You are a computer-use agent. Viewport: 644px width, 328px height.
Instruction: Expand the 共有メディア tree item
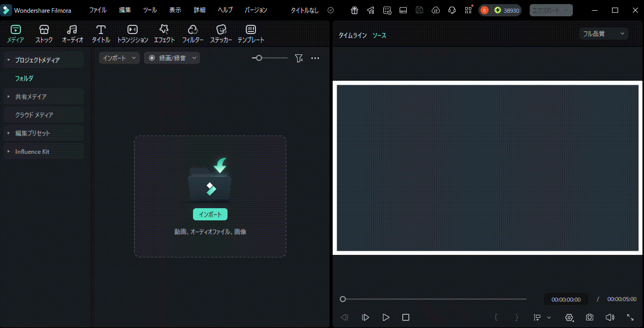tap(9, 96)
